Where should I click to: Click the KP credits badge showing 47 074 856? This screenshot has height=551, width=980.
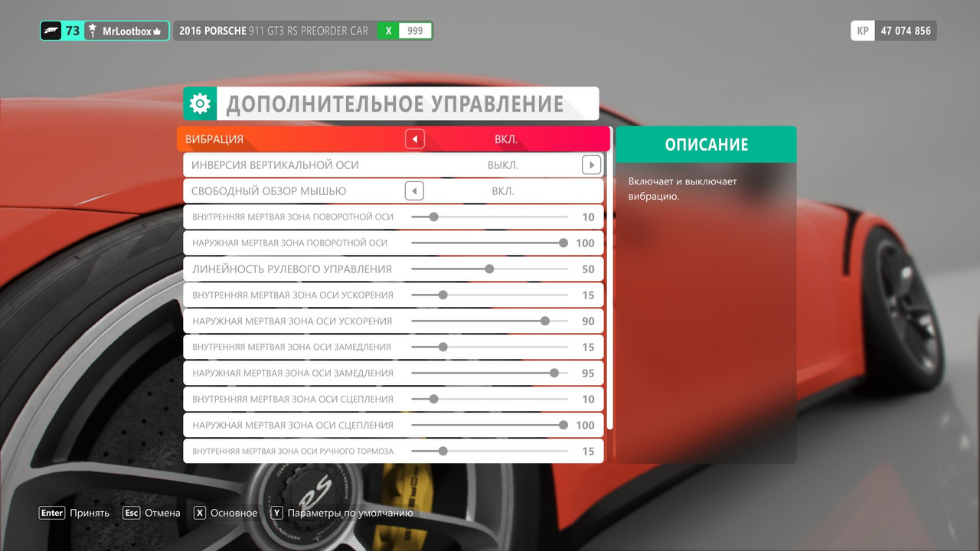click(893, 31)
